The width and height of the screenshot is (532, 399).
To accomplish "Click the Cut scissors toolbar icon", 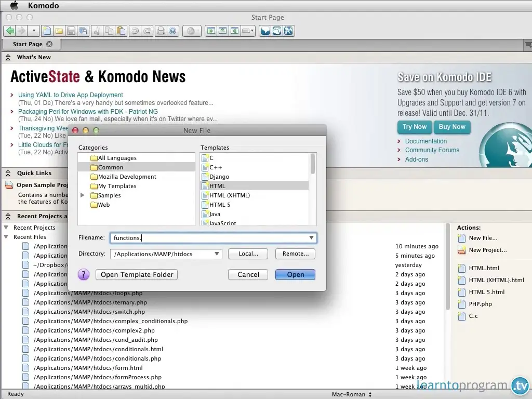I will click(x=97, y=31).
